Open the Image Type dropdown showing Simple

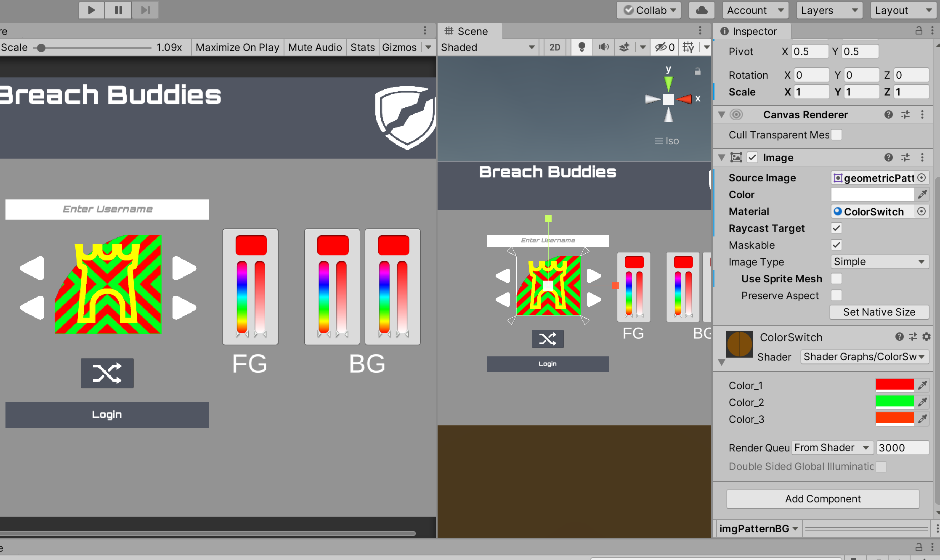point(879,262)
